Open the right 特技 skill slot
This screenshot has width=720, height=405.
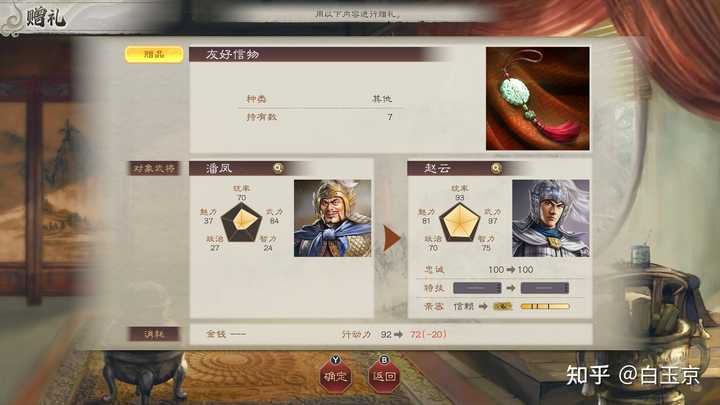545,288
